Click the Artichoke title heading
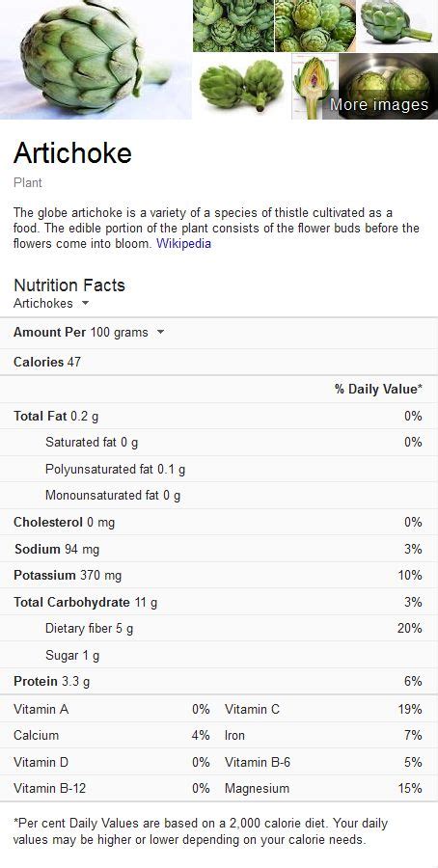The image size is (438, 868). 72,152
